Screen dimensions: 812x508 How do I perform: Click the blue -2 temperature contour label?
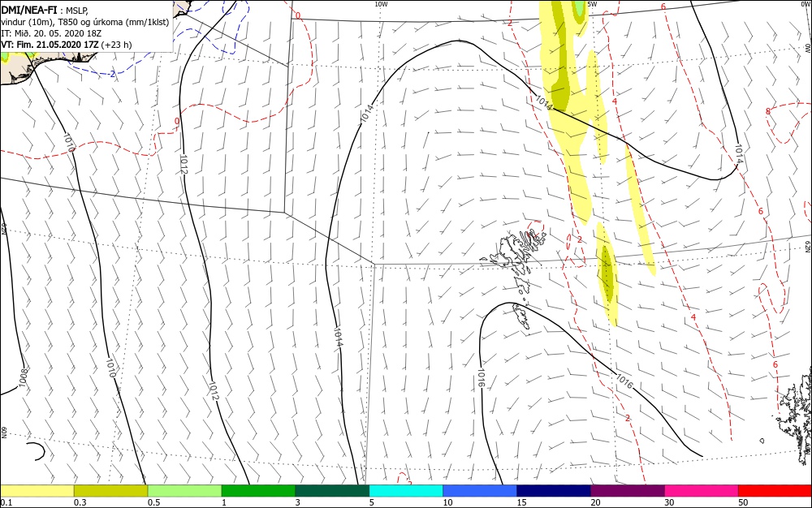pos(111,74)
